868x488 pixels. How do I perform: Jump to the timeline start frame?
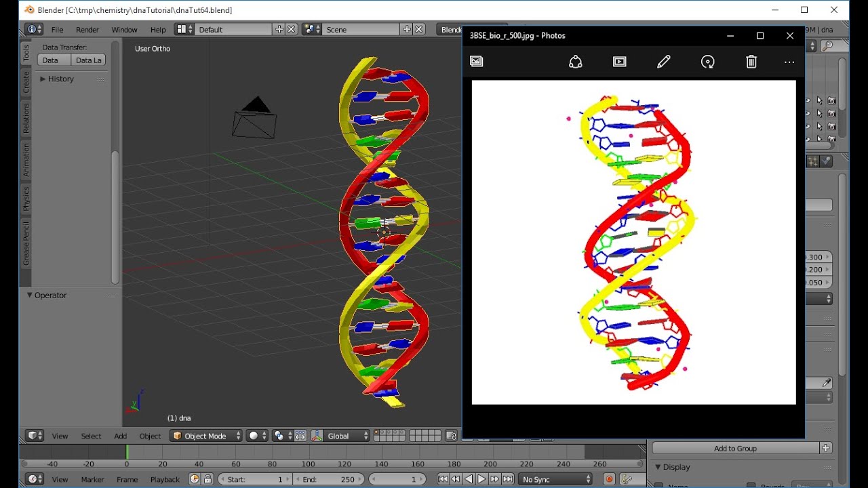[443, 479]
